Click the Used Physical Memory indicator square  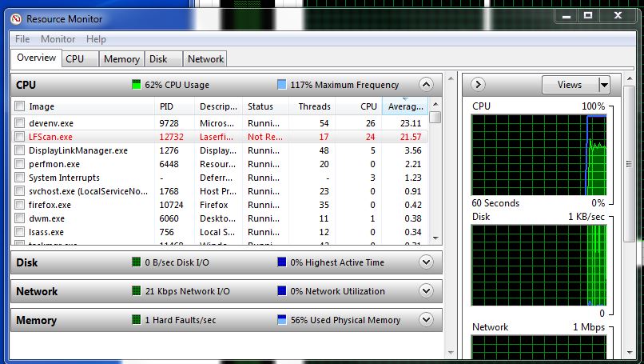(x=282, y=319)
